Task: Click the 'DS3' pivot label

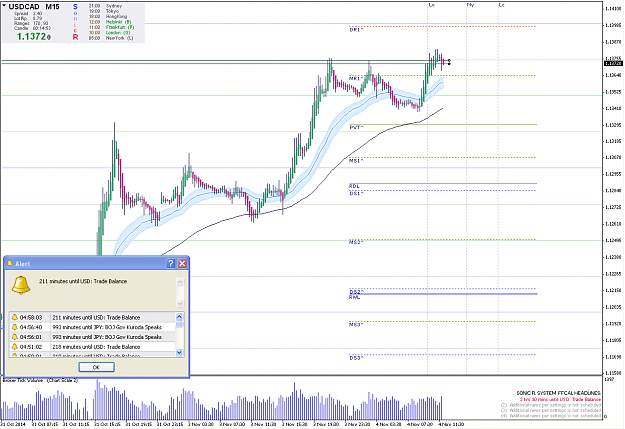Action: [356, 358]
